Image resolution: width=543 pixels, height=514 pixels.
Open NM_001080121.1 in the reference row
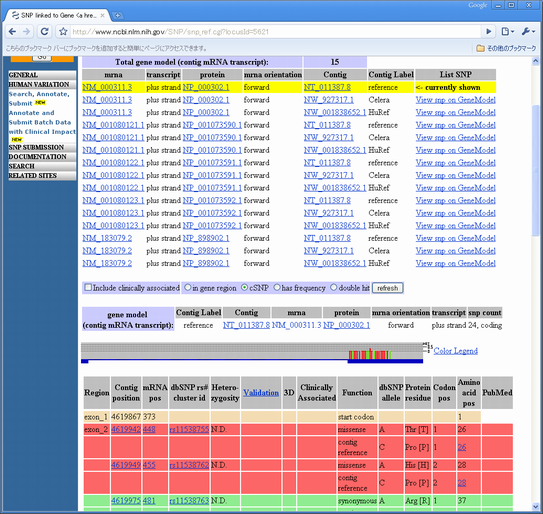tap(113, 125)
